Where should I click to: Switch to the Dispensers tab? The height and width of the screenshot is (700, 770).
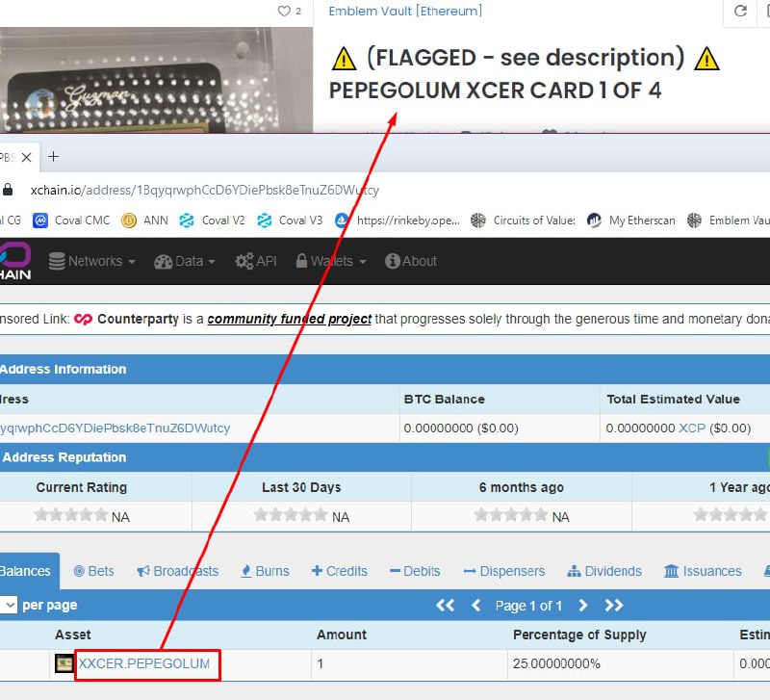pyautogui.click(x=504, y=571)
